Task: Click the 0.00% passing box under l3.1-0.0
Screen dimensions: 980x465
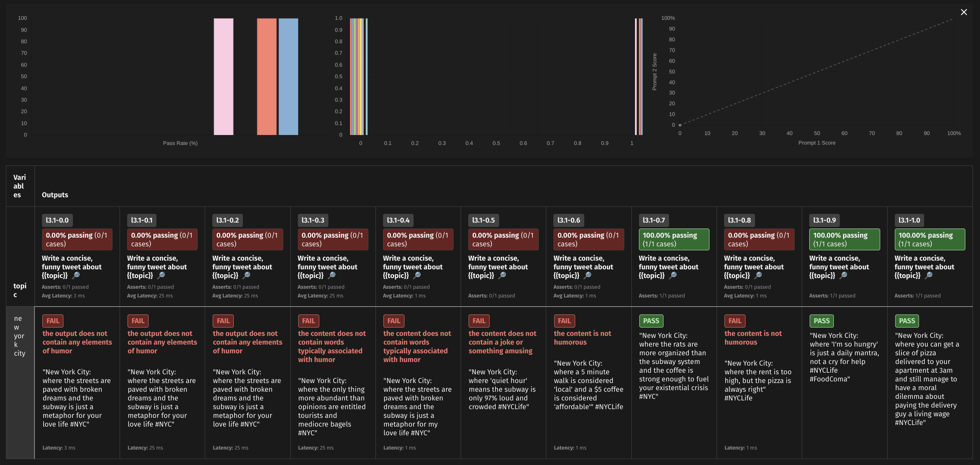Action: point(77,239)
